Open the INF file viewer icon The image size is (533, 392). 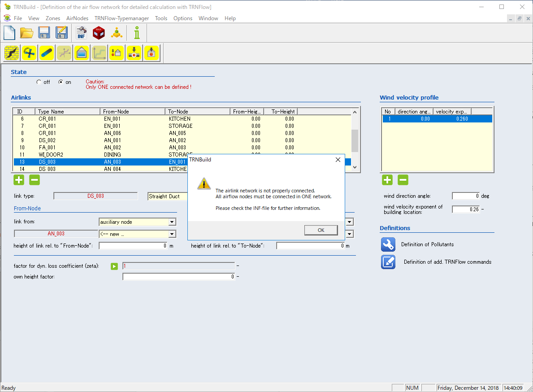pos(81,33)
